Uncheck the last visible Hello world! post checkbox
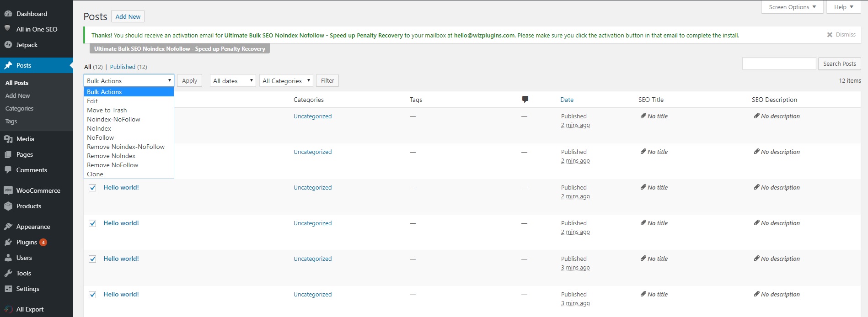868x317 pixels. 92,295
